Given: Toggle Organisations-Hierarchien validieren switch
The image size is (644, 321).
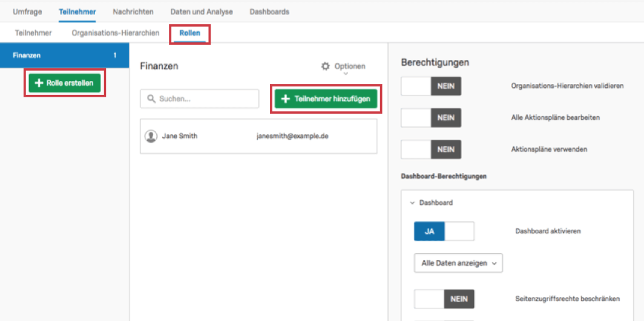Looking at the screenshot, I should pos(431,86).
